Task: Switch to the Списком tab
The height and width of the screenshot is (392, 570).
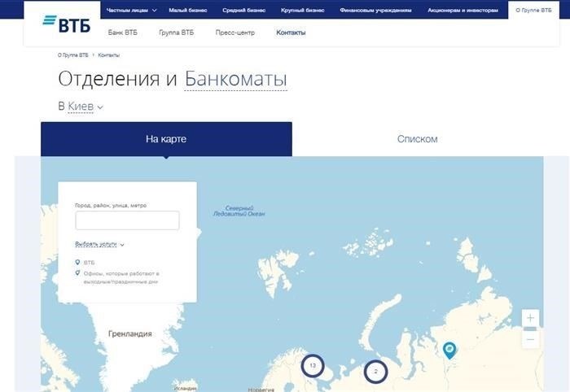Action: click(x=417, y=139)
